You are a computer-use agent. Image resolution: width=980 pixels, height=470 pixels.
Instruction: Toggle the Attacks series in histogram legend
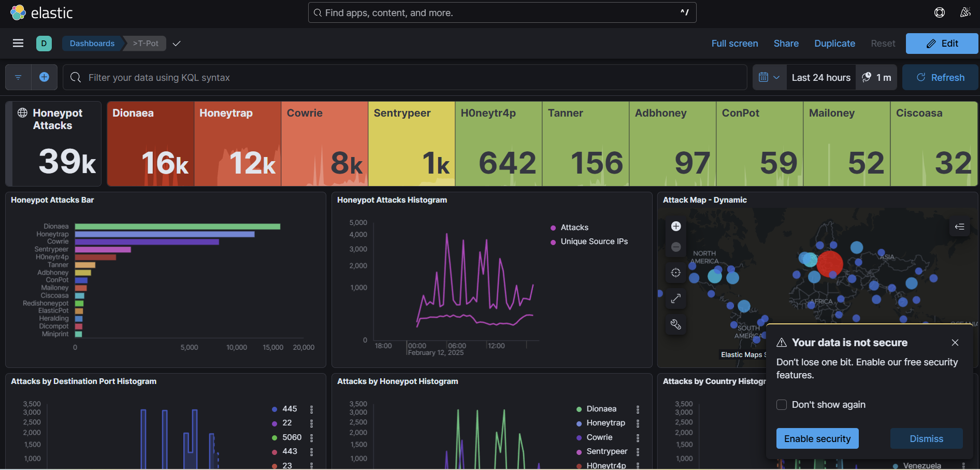click(x=574, y=227)
